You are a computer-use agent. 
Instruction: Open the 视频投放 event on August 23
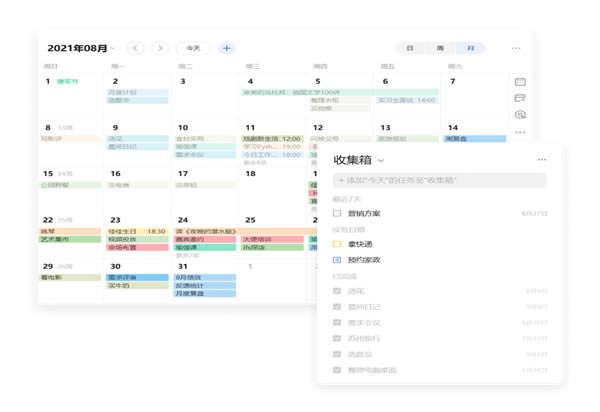(x=137, y=239)
